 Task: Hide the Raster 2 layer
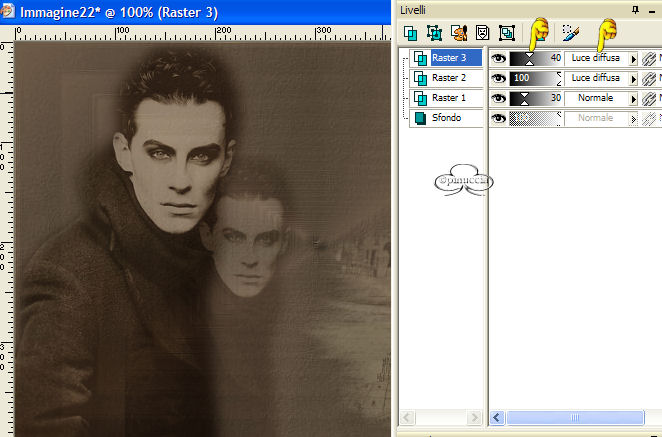pyautogui.click(x=498, y=78)
